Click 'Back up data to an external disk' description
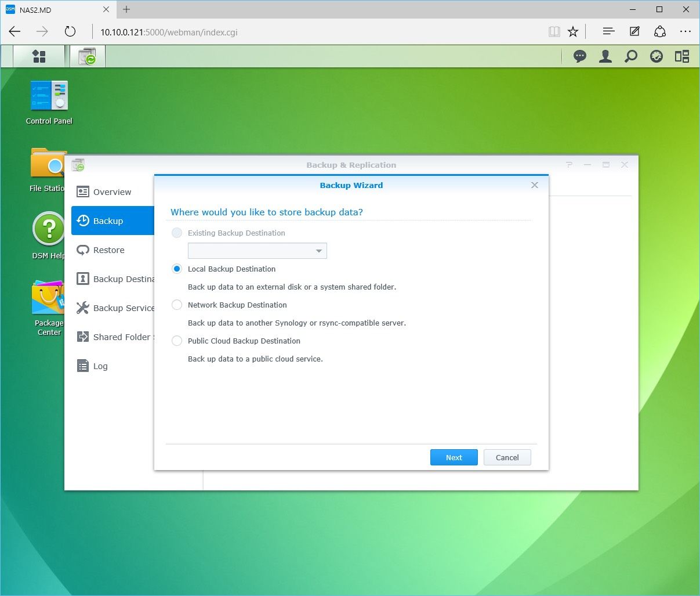The height and width of the screenshot is (596, 700). pos(292,287)
